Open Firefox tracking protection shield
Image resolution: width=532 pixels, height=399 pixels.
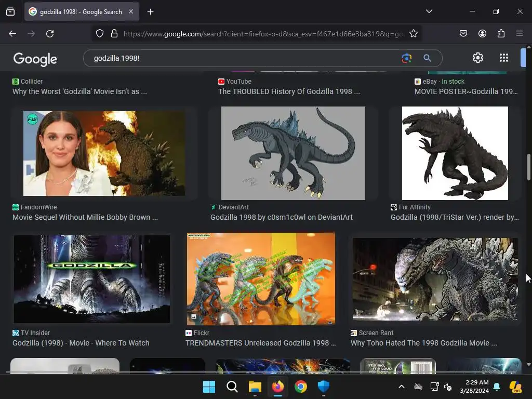99,34
